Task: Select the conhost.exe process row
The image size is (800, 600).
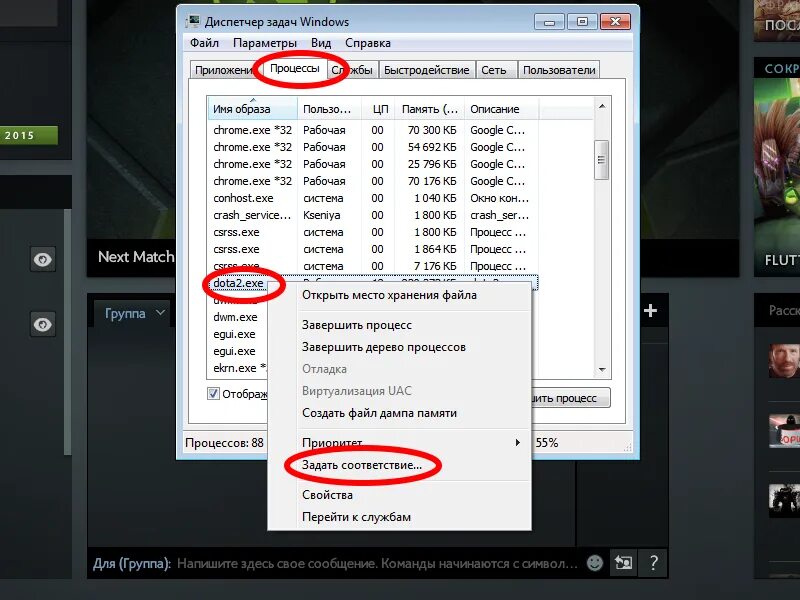Action: point(375,198)
